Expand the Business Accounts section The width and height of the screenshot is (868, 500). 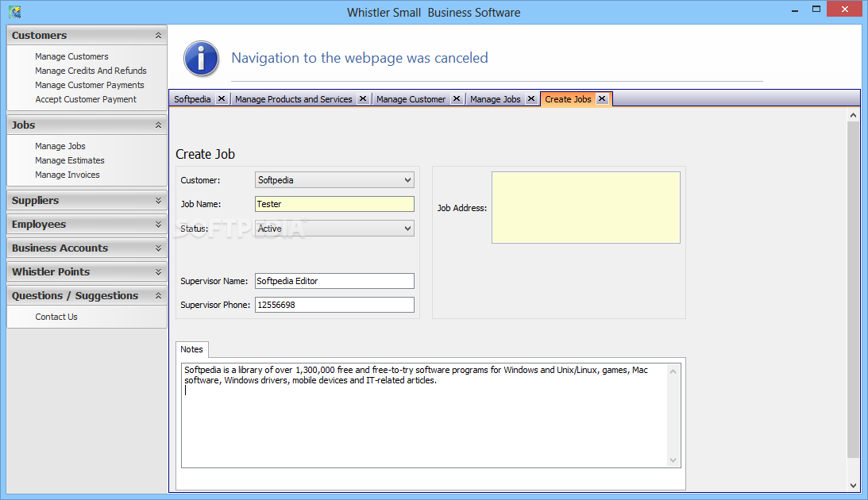pos(158,248)
